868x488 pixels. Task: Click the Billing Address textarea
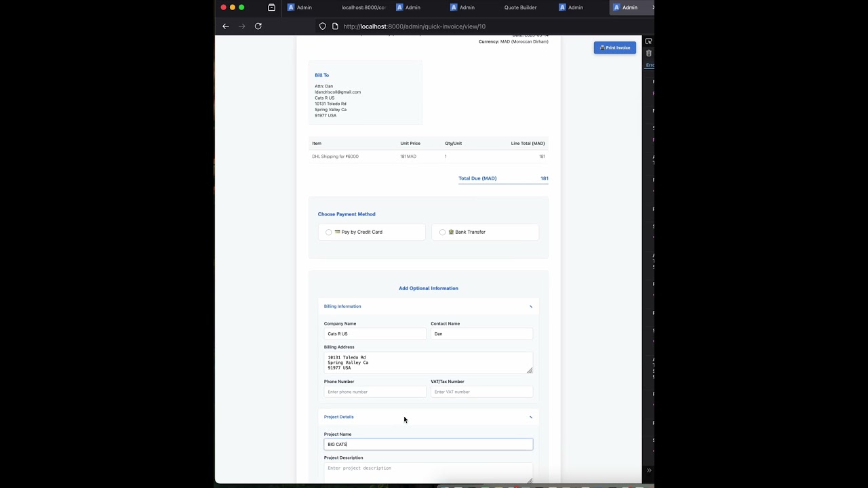point(429,363)
